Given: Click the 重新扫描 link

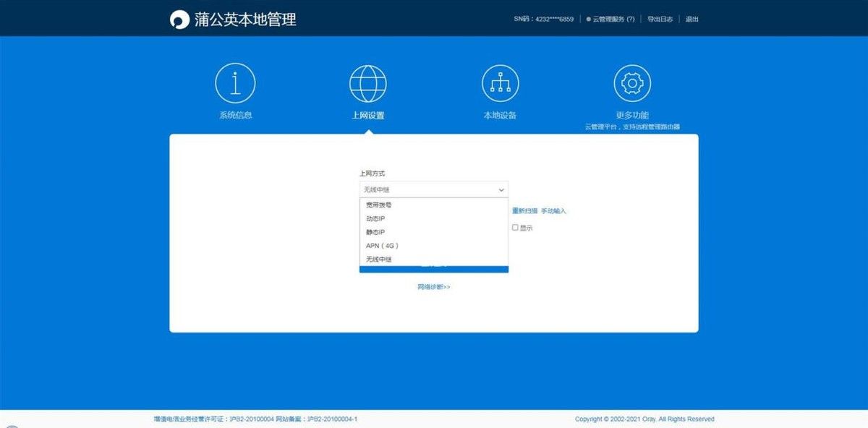Looking at the screenshot, I should tap(524, 211).
